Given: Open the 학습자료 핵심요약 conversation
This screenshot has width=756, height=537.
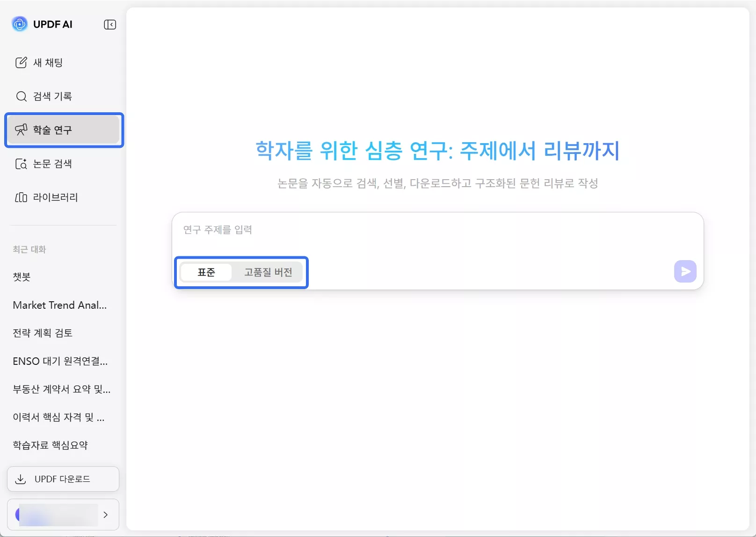Looking at the screenshot, I should click(50, 445).
